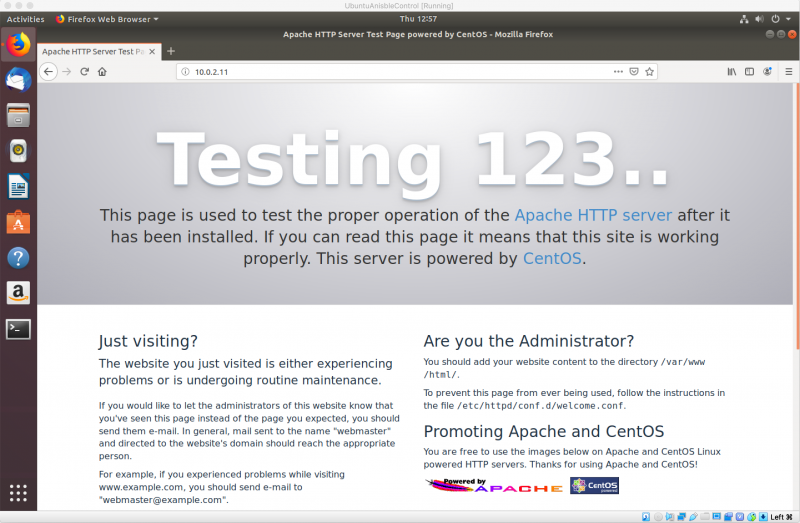This screenshot has height=523, width=800.
Task: Open Ubuntu Software store icon
Action: coord(18,222)
